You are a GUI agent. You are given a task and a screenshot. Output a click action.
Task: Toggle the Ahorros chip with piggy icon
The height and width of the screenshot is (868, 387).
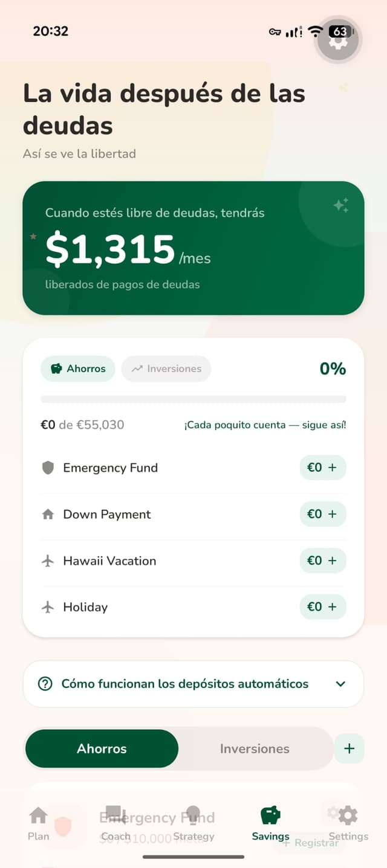click(77, 368)
